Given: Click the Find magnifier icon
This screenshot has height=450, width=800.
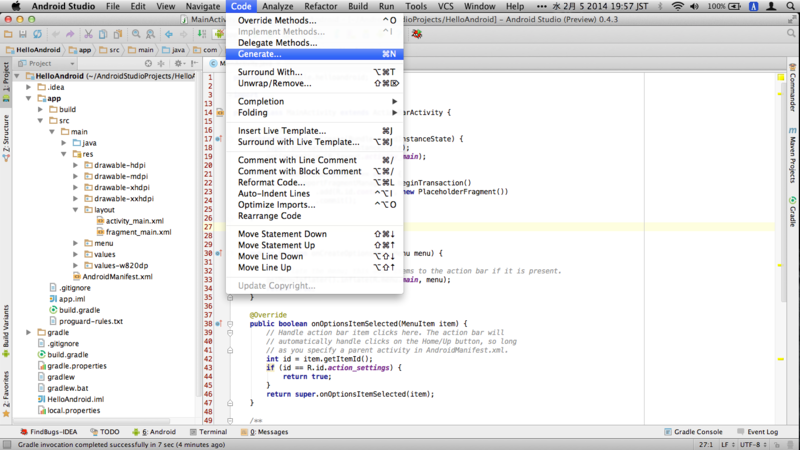Looking at the screenshot, I should (x=136, y=34).
